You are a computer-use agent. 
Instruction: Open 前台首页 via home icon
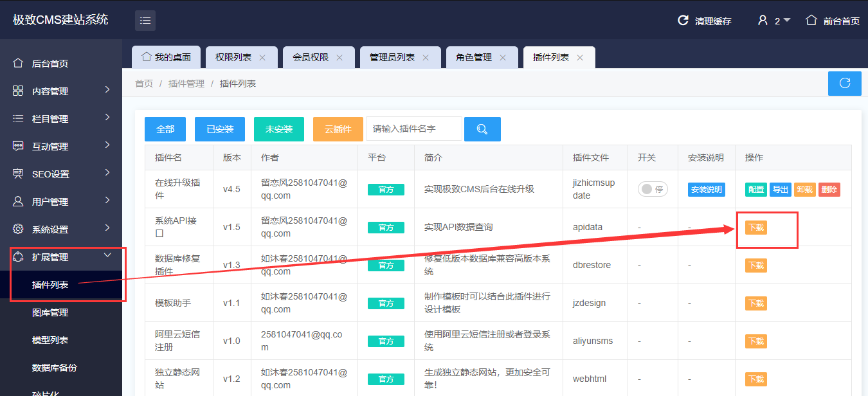pyautogui.click(x=811, y=21)
